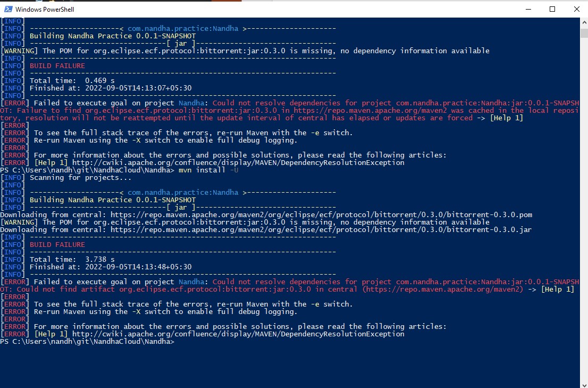Click the 'Could not find artifact' error line
588x388 pixels.
point(287,290)
